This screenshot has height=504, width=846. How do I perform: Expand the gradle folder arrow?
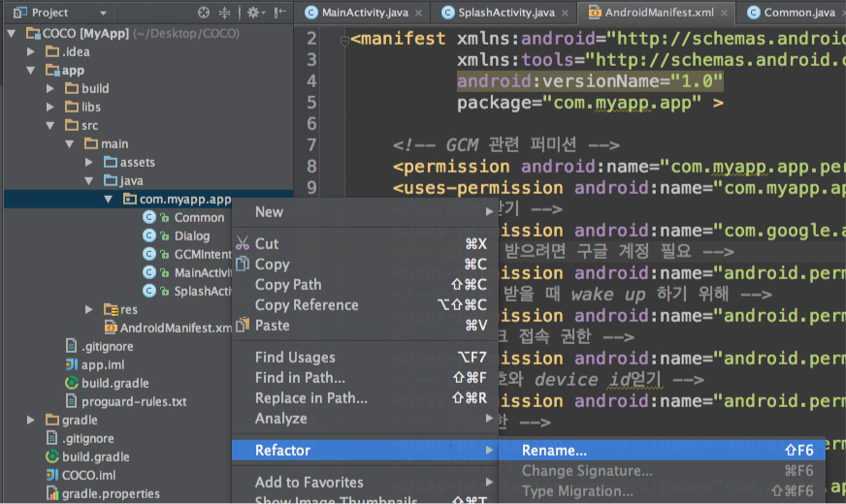click(31, 420)
